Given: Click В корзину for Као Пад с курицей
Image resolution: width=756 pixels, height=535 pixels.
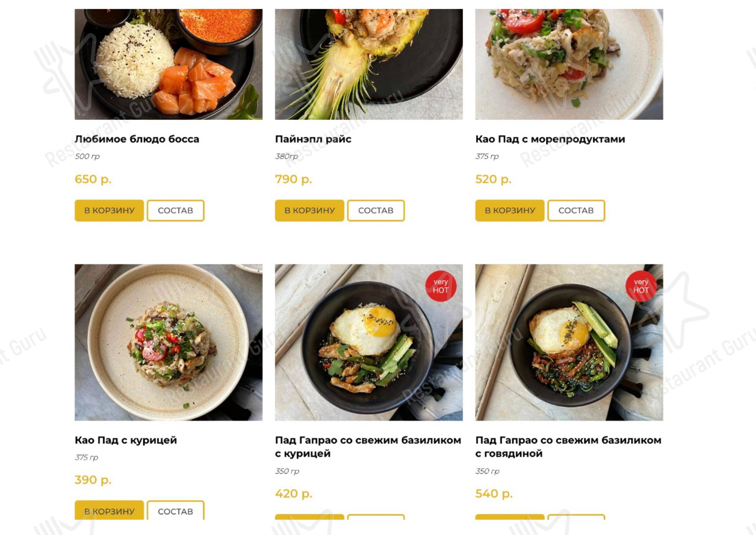Looking at the screenshot, I should pyautogui.click(x=109, y=510).
